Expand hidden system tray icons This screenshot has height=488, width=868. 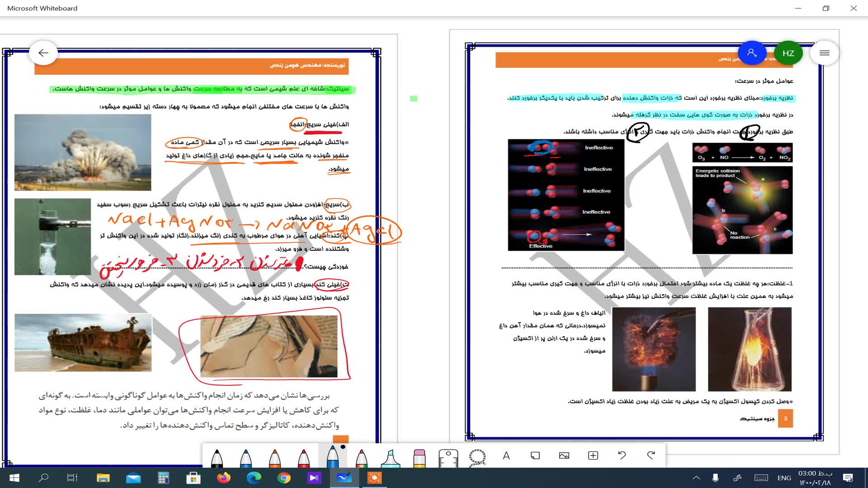tap(696, 478)
